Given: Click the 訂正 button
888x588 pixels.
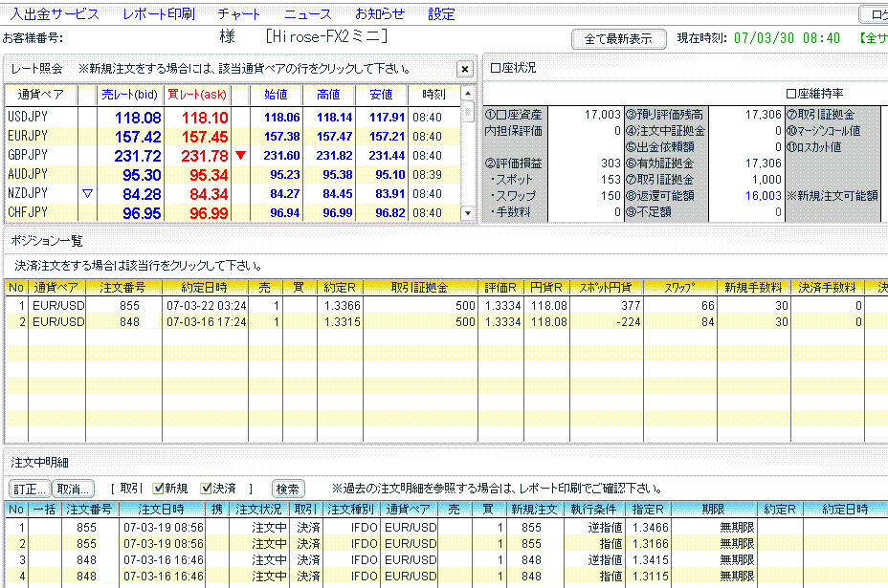Looking at the screenshot, I should pyautogui.click(x=30, y=489).
